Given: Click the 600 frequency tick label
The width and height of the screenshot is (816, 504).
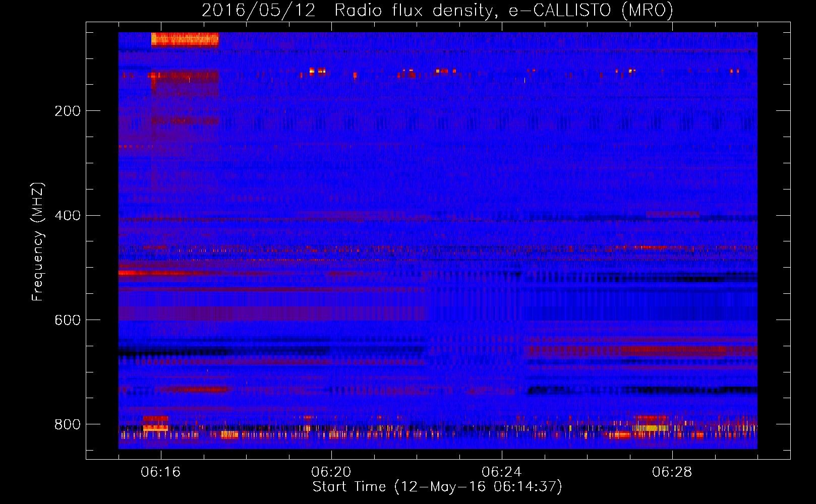Looking at the screenshot, I should coord(68,321).
